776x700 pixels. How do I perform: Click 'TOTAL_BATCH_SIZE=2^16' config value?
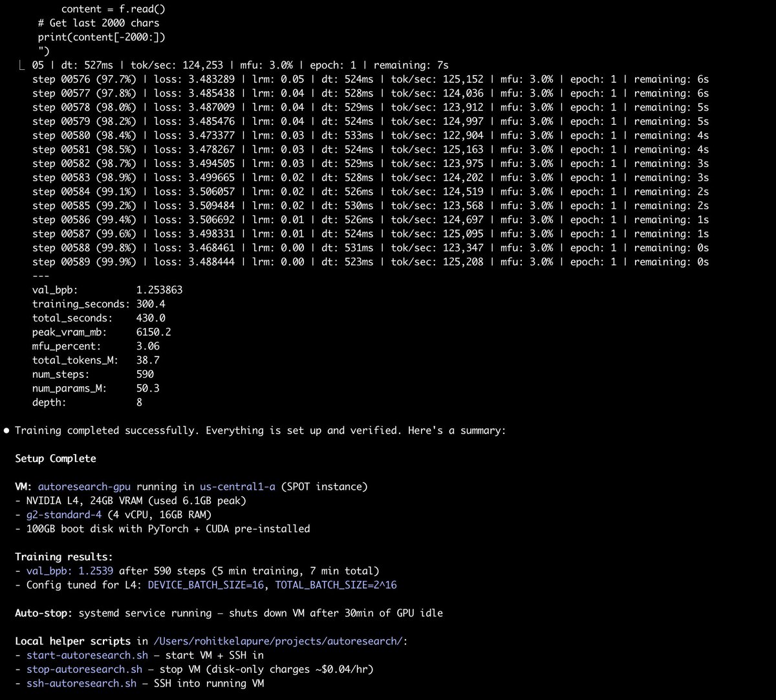pyautogui.click(x=336, y=585)
